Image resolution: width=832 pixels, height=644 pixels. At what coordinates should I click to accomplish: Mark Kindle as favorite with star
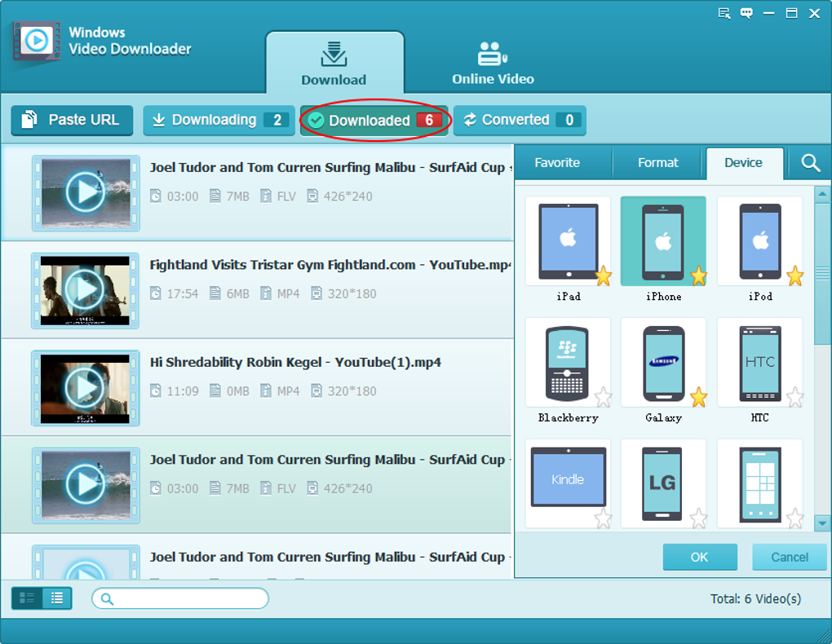coord(604,518)
